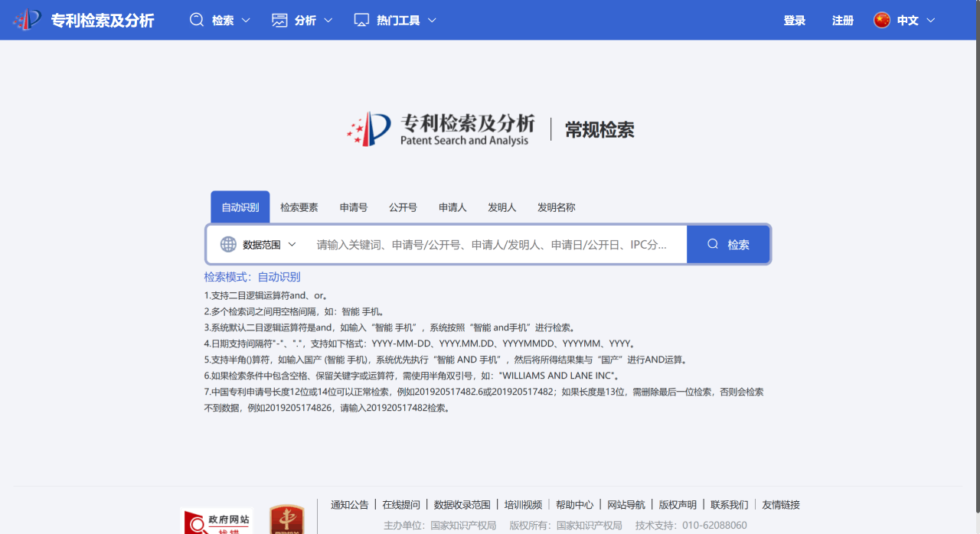980x534 pixels.
Task: Open the 帮助中心 footer link
Action: tap(575, 504)
